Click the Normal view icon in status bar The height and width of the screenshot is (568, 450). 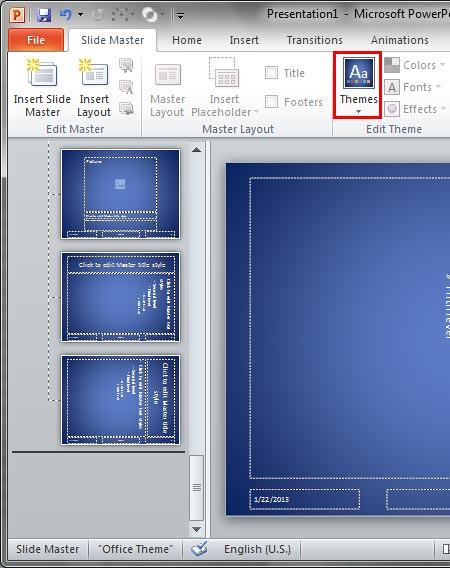446,549
